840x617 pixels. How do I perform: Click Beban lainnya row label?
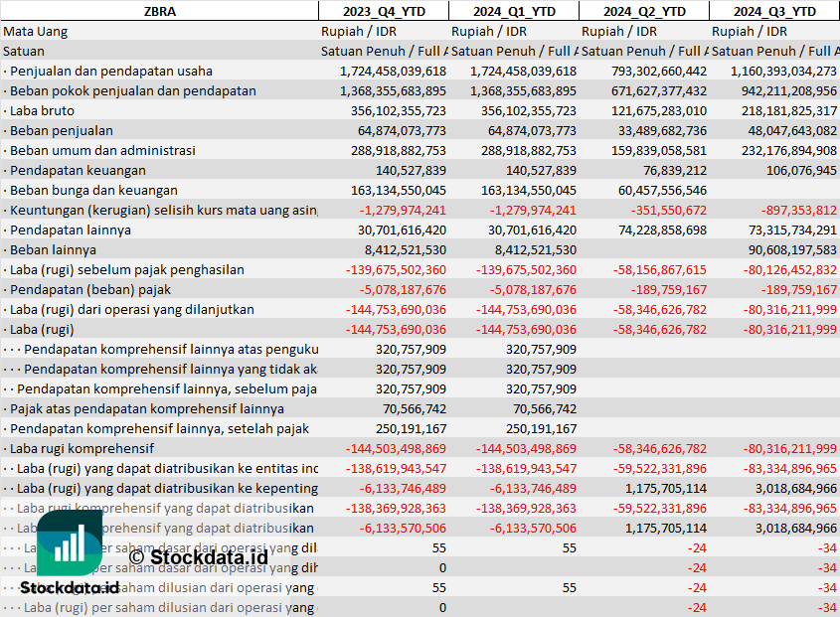(x=53, y=249)
